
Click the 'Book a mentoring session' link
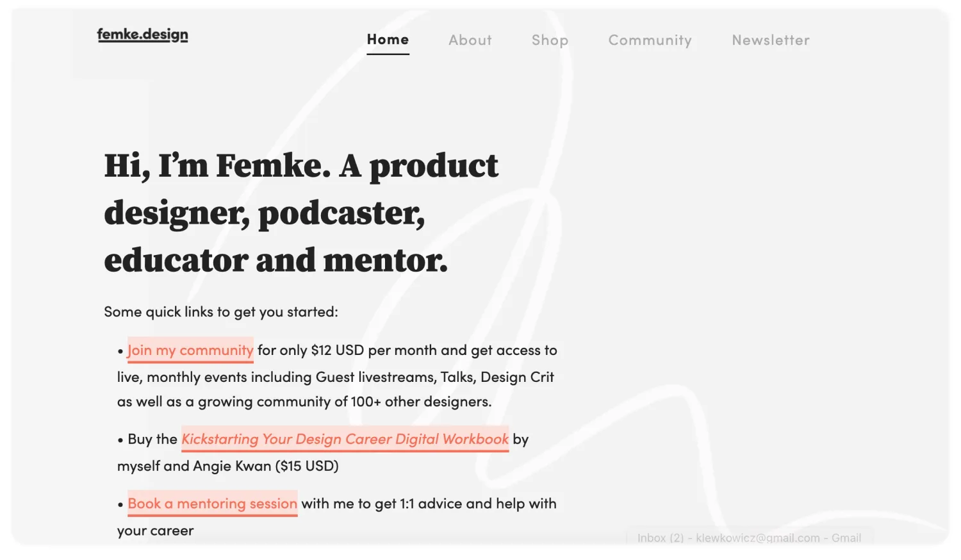212,504
